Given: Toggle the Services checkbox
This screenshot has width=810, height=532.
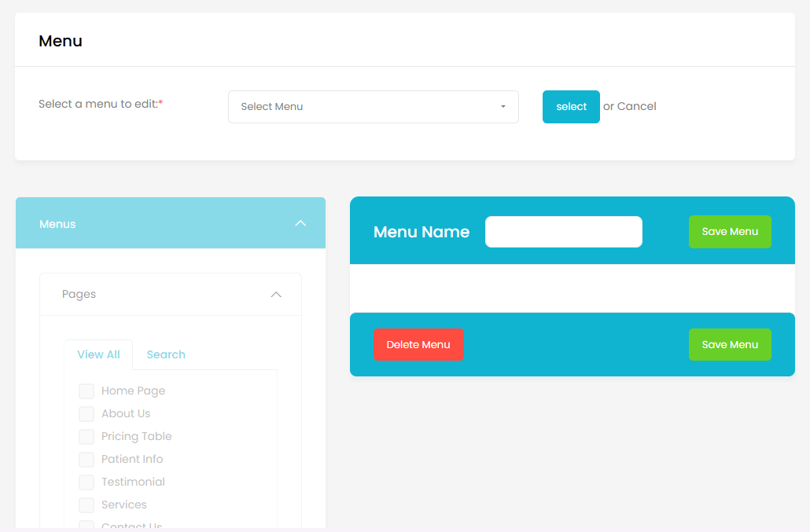Looking at the screenshot, I should pos(87,505).
